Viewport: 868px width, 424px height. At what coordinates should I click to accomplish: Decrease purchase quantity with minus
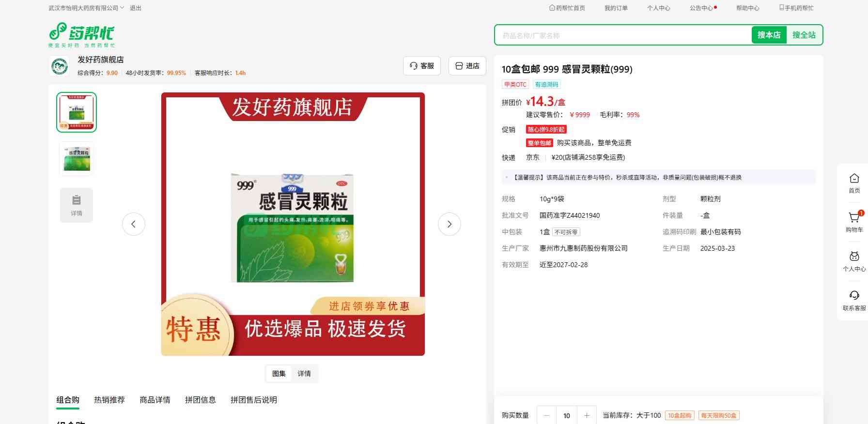(x=547, y=415)
